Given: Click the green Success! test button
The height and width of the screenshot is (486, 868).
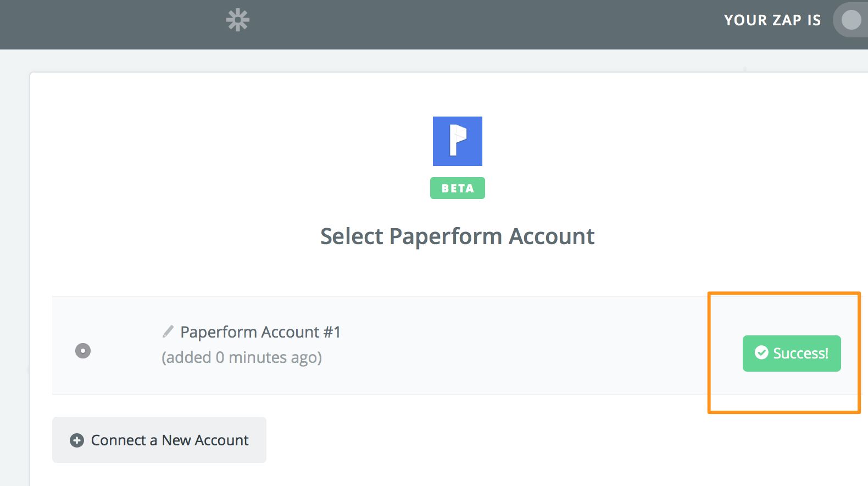Looking at the screenshot, I should pyautogui.click(x=792, y=354).
